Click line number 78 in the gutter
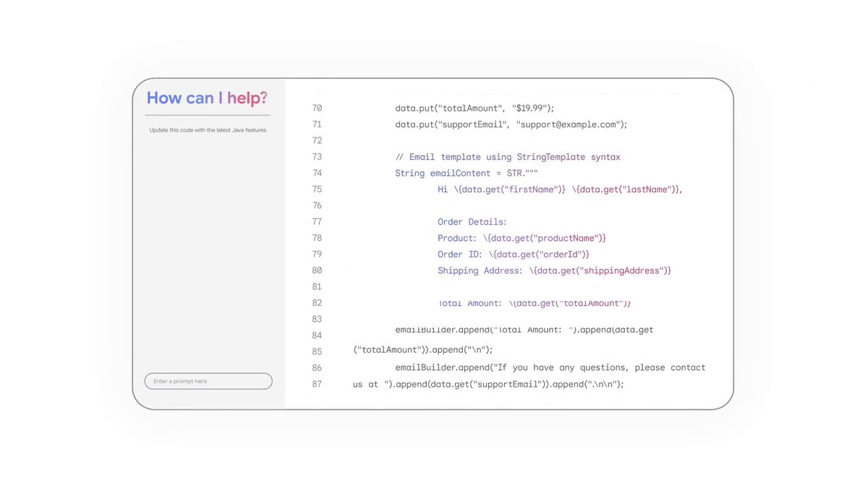868x488 pixels. point(317,238)
